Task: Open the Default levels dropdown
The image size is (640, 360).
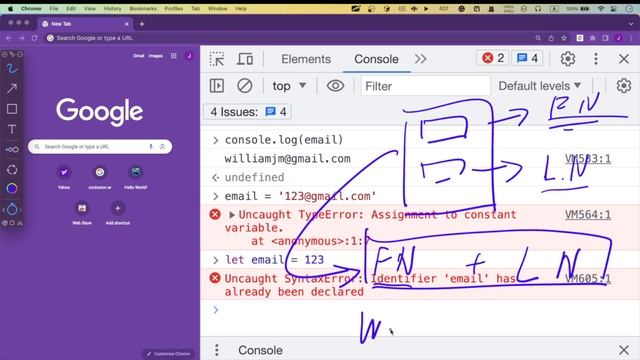Action: [x=540, y=86]
